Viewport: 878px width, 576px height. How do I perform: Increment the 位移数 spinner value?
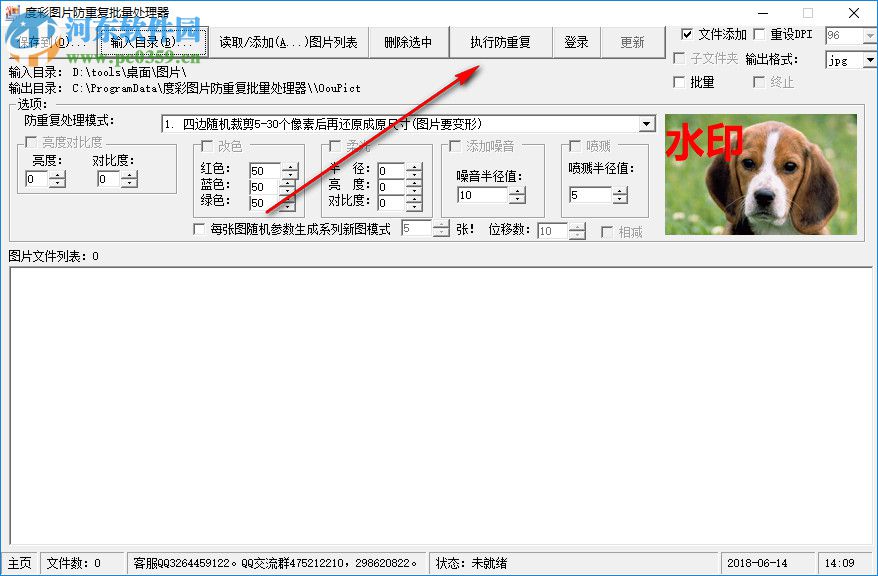click(577, 226)
